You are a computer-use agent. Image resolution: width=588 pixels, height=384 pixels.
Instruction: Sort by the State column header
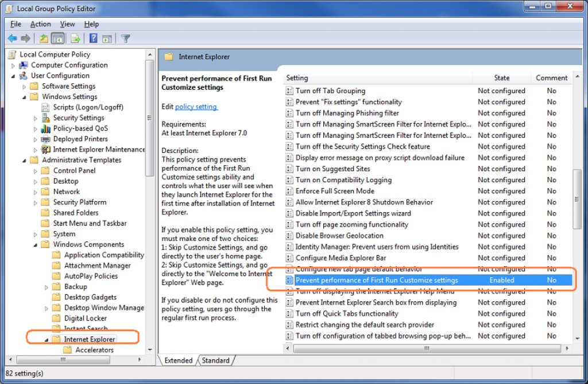[x=502, y=78]
